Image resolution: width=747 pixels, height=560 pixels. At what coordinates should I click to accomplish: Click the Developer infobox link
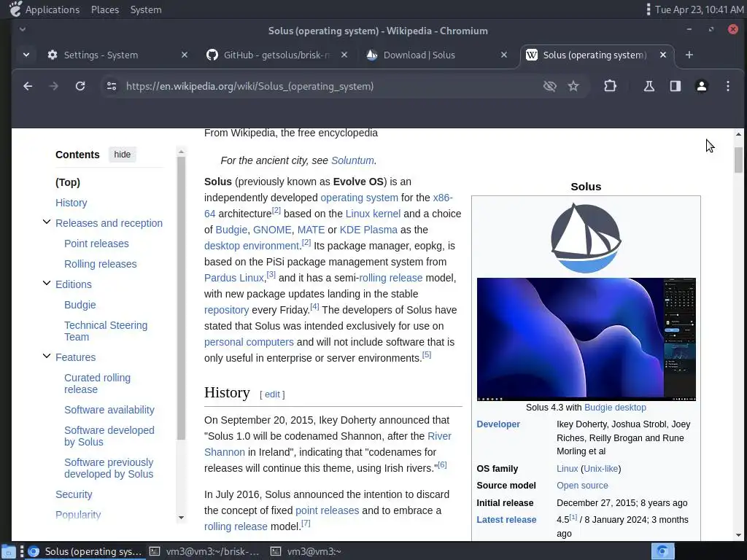pyautogui.click(x=498, y=424)
